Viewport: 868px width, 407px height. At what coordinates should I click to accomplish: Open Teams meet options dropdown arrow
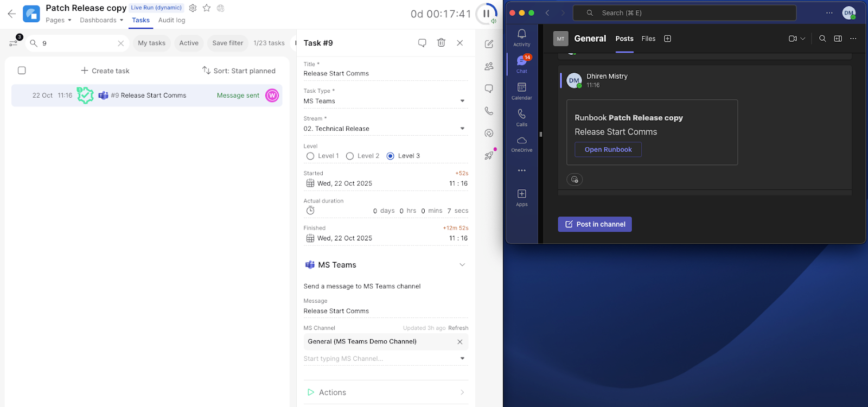(803, 39)
